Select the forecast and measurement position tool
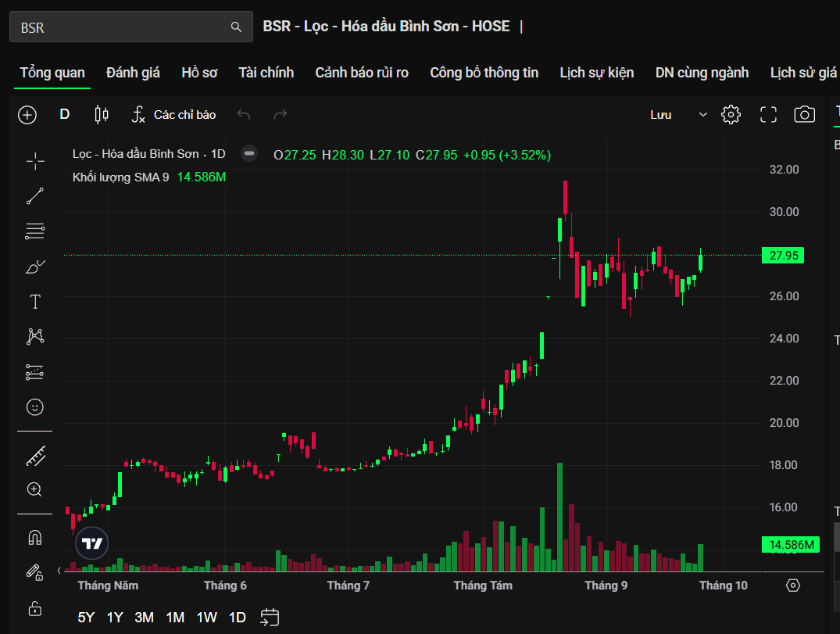840x634 pixels. (x=35, y=372)
